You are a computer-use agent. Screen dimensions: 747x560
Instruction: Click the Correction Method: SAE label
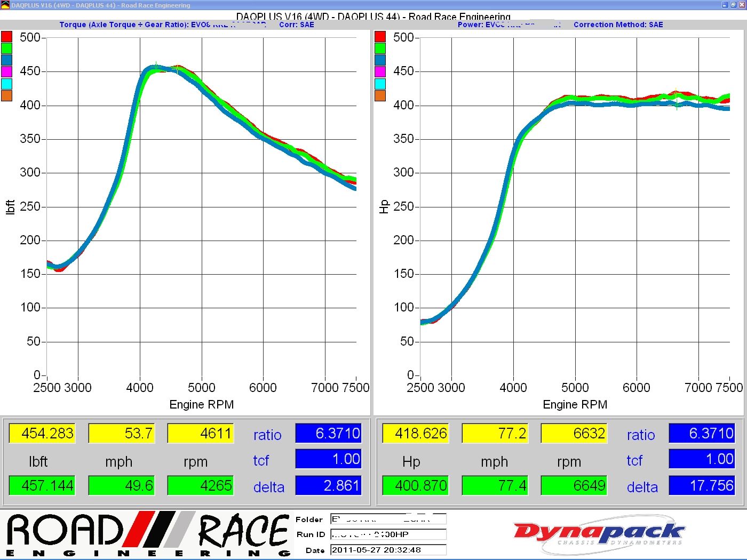click(618, 25)
